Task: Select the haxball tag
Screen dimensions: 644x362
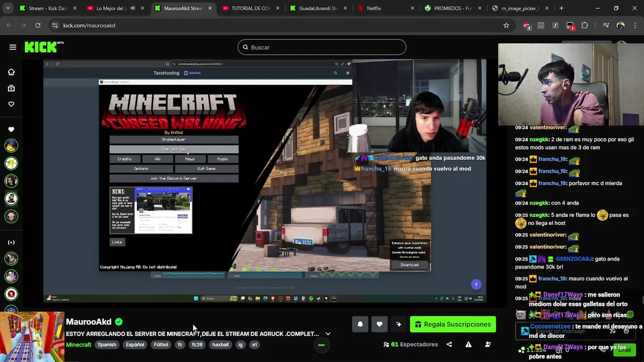Action: tap(220, 345)
